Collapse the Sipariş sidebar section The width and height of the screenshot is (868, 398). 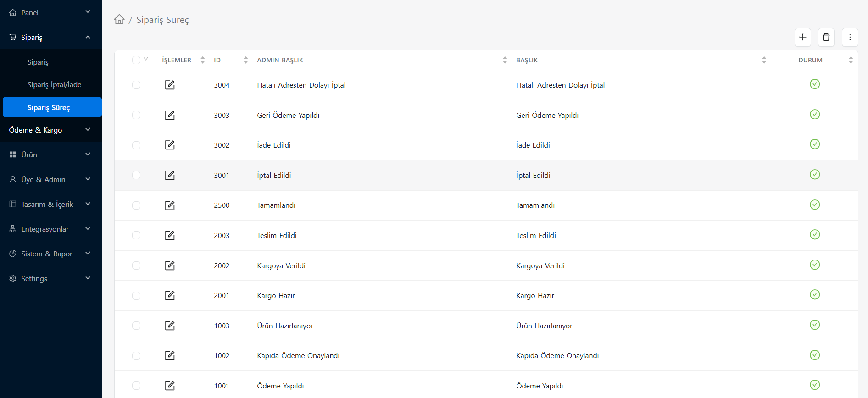coord(50,37)
